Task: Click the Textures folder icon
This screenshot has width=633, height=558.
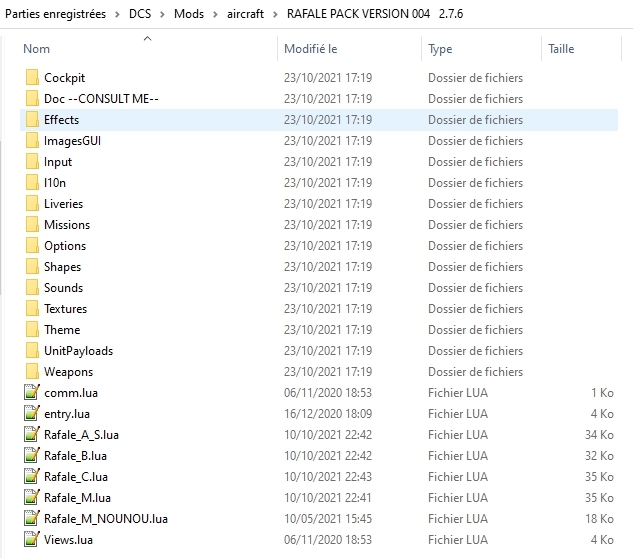Action: click(x=32, y=308)
